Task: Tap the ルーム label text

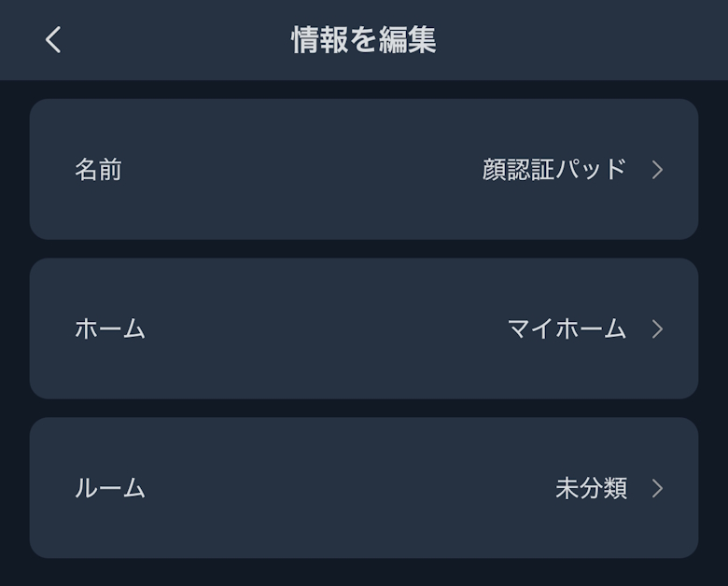Action: pyautogui.click(x=110, y=488)
